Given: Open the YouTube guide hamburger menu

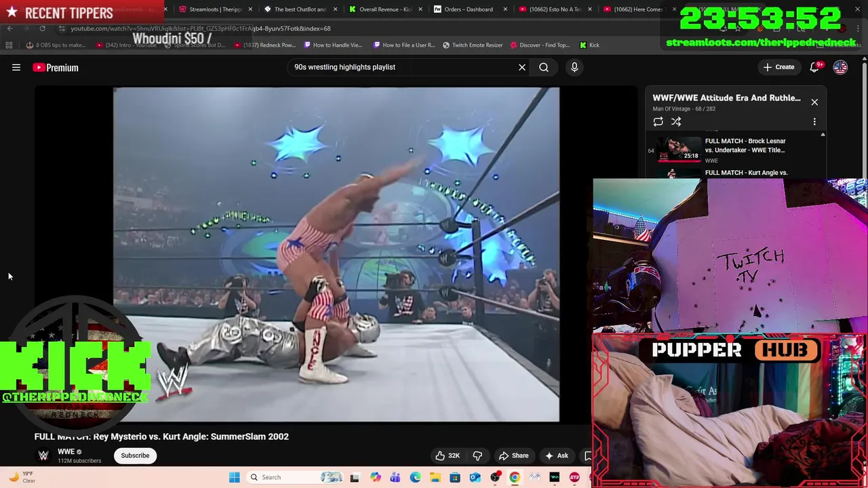Looking at the screenshot, I should pos(16,67).
